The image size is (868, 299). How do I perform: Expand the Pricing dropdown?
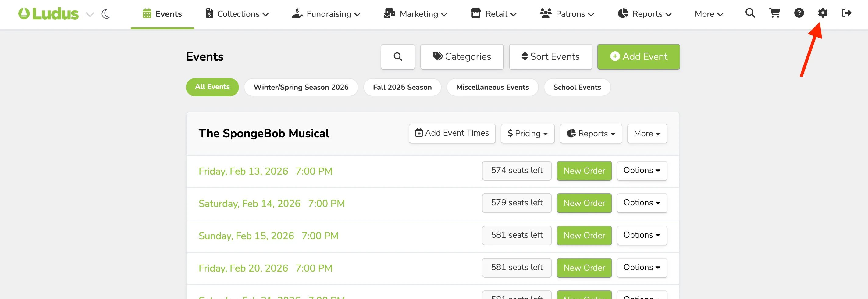[528, 134]
